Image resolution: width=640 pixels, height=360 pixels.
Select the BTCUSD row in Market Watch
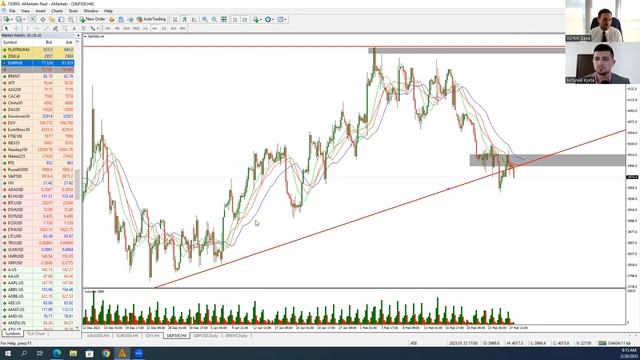pos(38,203)
